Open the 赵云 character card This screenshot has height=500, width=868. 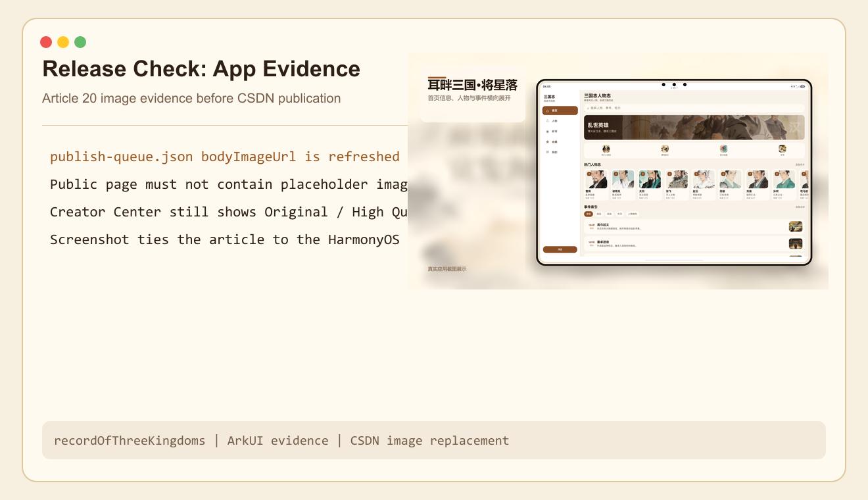coord(704,185)
